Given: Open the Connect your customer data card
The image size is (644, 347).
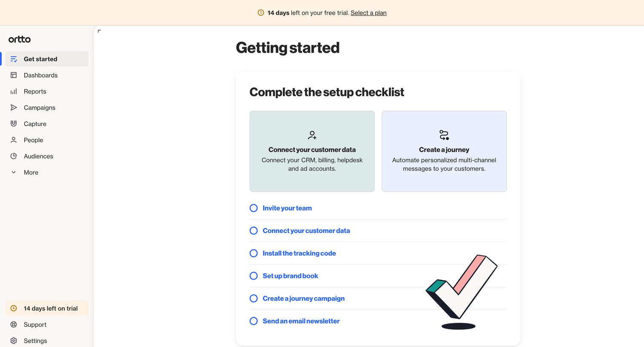Looking at the screenshot, I should point(312,151).
